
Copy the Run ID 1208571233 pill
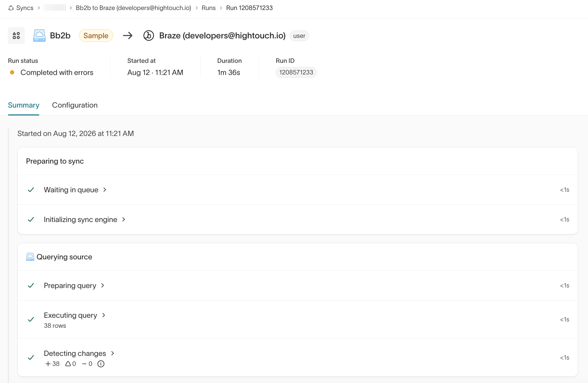coord(296,72)
